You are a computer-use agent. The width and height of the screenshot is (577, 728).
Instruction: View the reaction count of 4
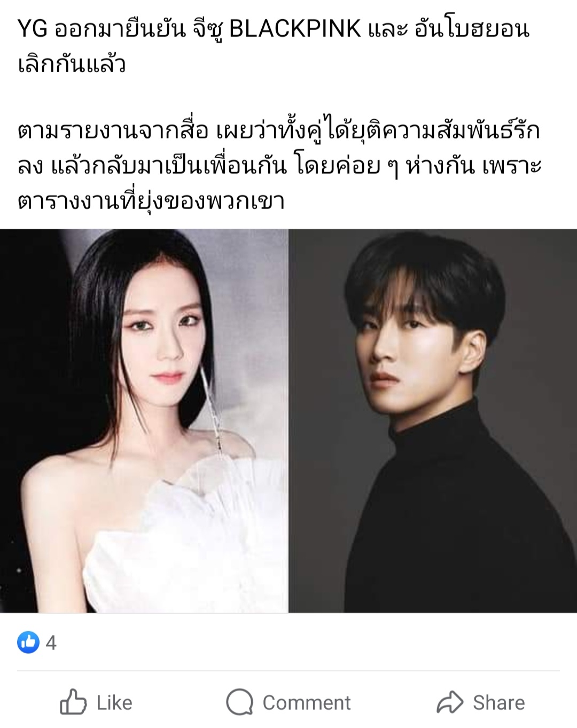pyautogui.click(x=51, y=642)
